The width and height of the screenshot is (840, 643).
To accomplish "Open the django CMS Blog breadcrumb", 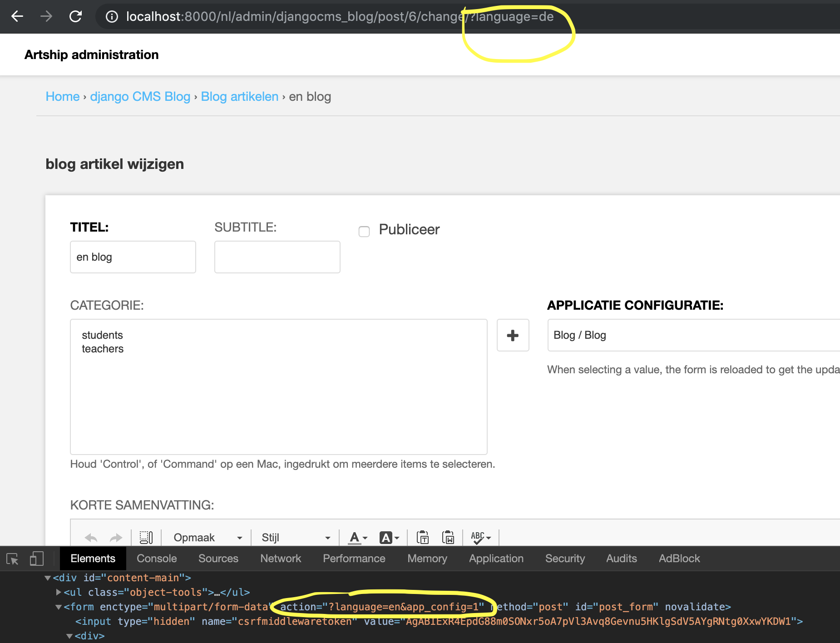I will pos(140,96).
